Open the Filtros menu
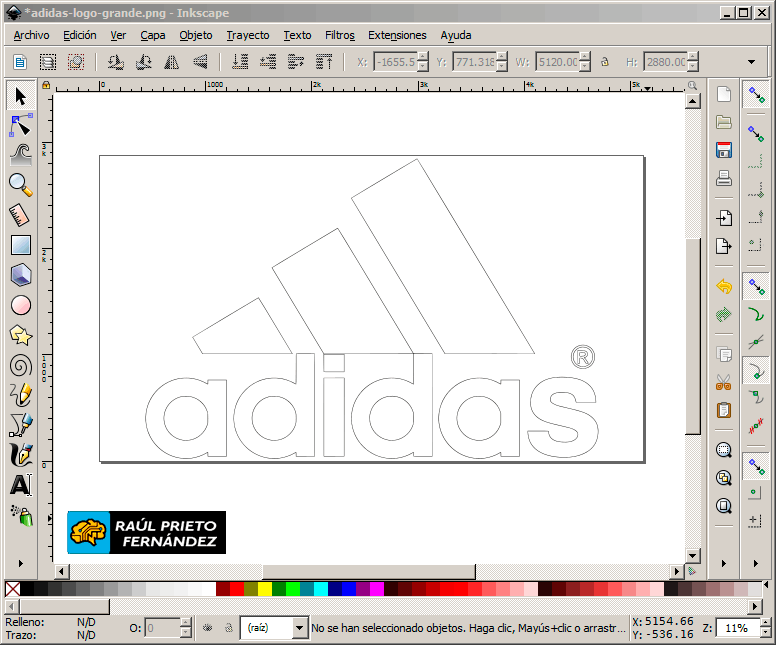776x645 pixels. (x=339, y=35)
